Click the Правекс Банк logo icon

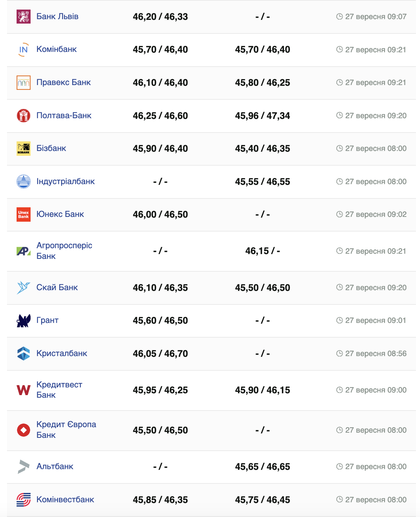[x=24, y=82]
